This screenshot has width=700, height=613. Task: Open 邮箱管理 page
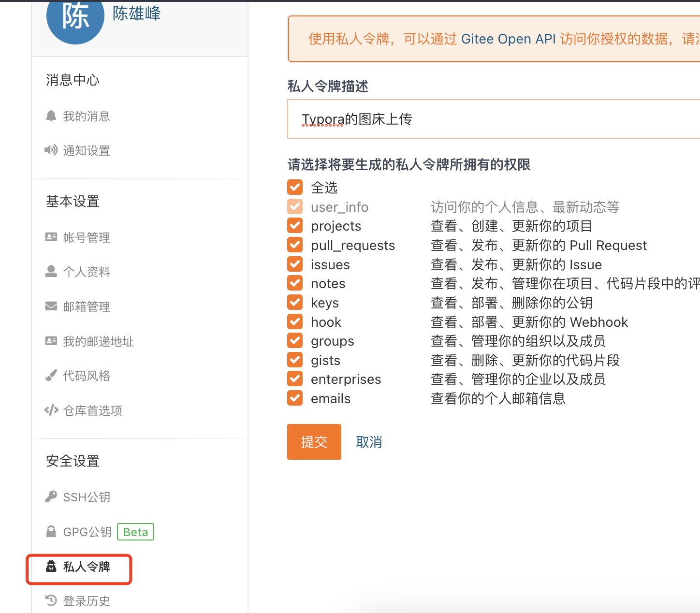pos(87,306)
